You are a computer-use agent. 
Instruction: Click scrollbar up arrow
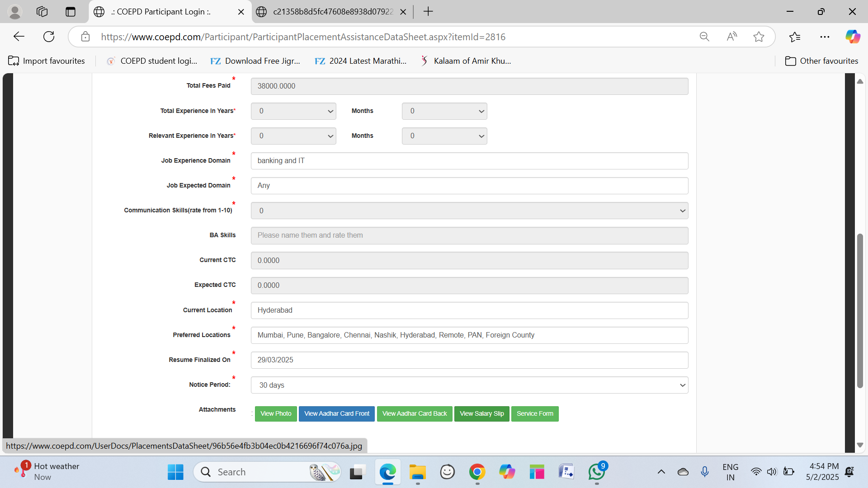click(860, 81)
